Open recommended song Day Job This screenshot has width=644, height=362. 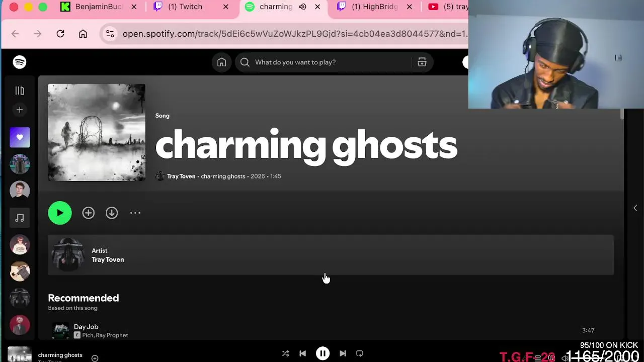(86, 327)
